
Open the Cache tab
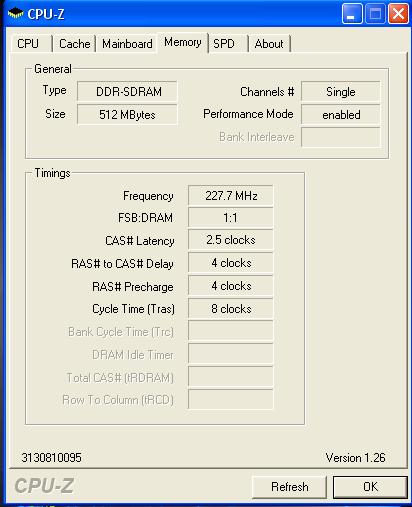click(x=74, y=44)
